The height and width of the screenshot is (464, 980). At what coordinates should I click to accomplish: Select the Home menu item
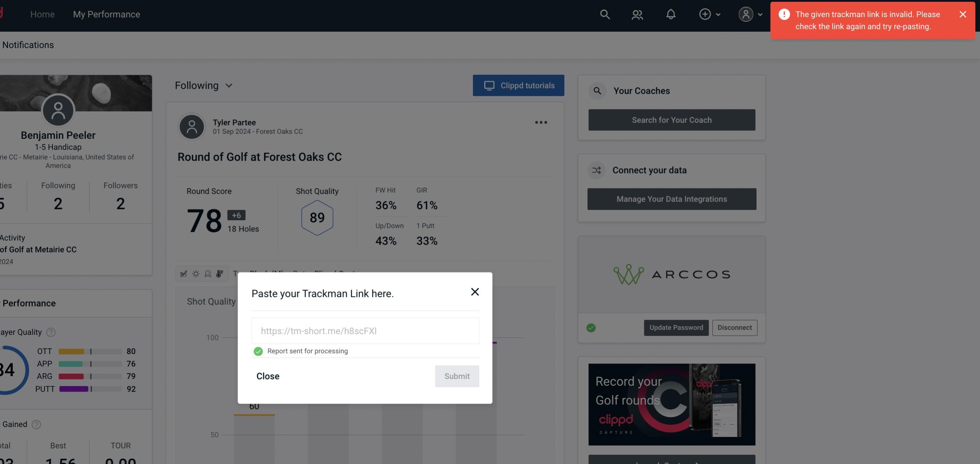pyautogui.click(x=42, y=14)
